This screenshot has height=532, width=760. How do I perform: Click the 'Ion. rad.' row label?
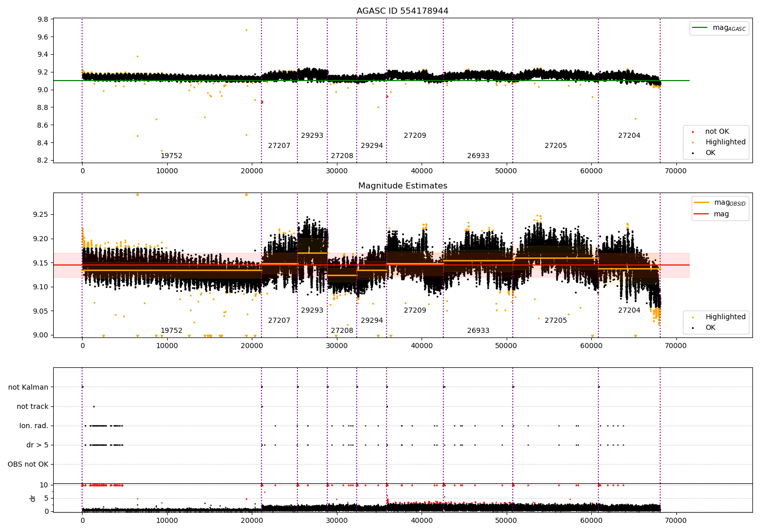(34, 426)
